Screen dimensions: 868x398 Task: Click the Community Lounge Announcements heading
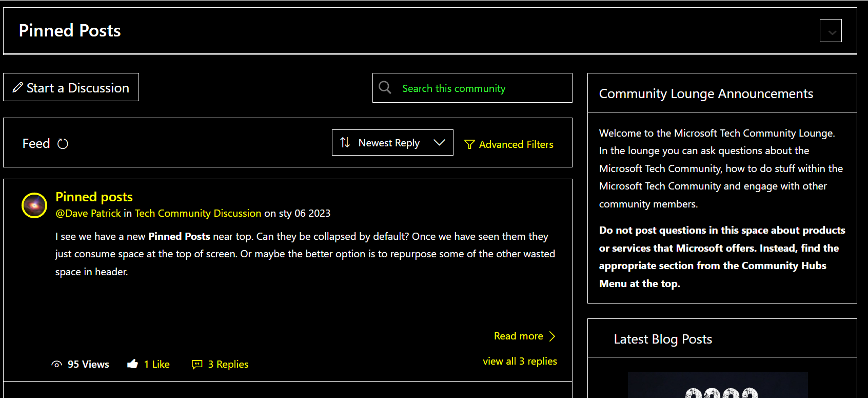(706, 93)
